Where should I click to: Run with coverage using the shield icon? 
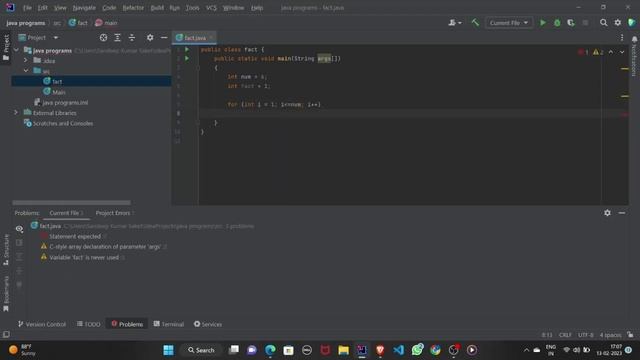coord(571,23)
